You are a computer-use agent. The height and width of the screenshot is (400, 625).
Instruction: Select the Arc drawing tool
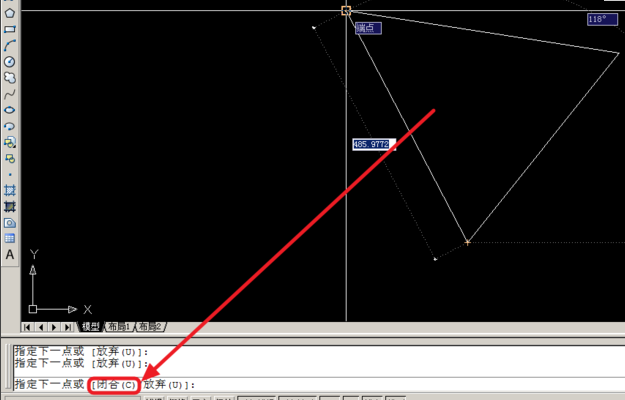click(10, 45)
